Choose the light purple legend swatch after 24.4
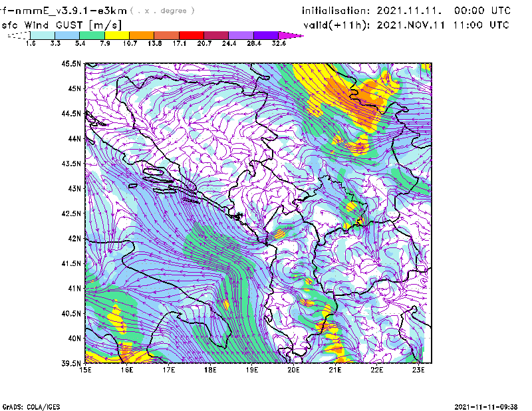Image resolution: width=532 pixels, height=411 pixels. point(241,35)
